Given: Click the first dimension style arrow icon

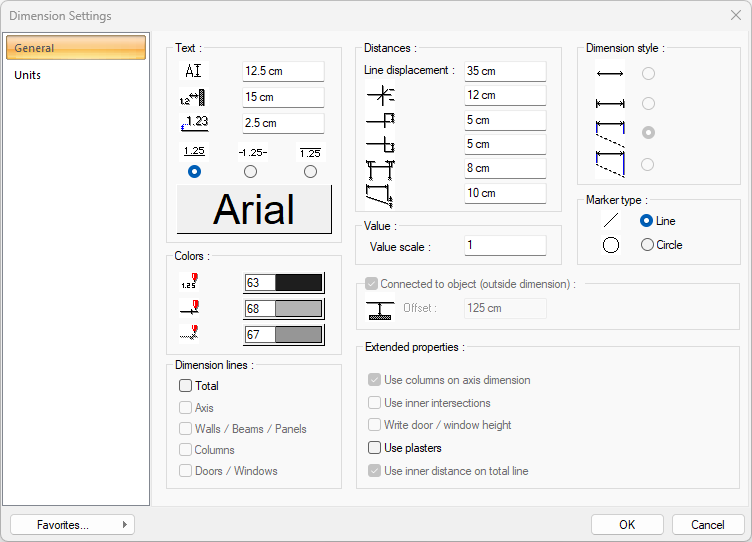Looking at the screenshot, I should click(609, 74).
